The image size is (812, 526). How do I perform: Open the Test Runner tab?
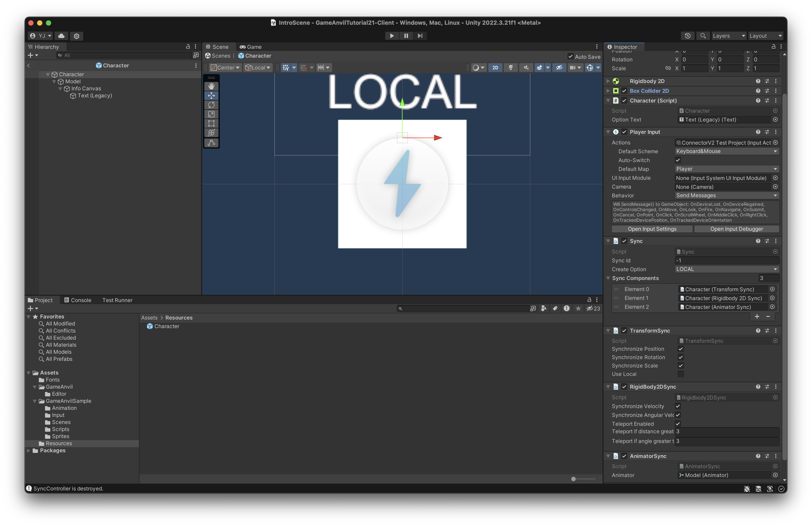pos(117,300)
